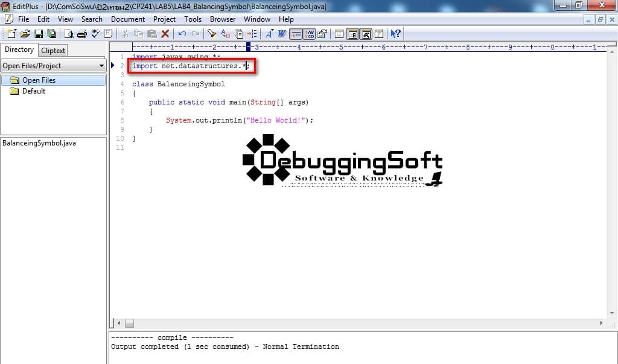Toggle the Auto Indent toolbar button
This screenshot has height=364, width=618.
tap(296, 34)
